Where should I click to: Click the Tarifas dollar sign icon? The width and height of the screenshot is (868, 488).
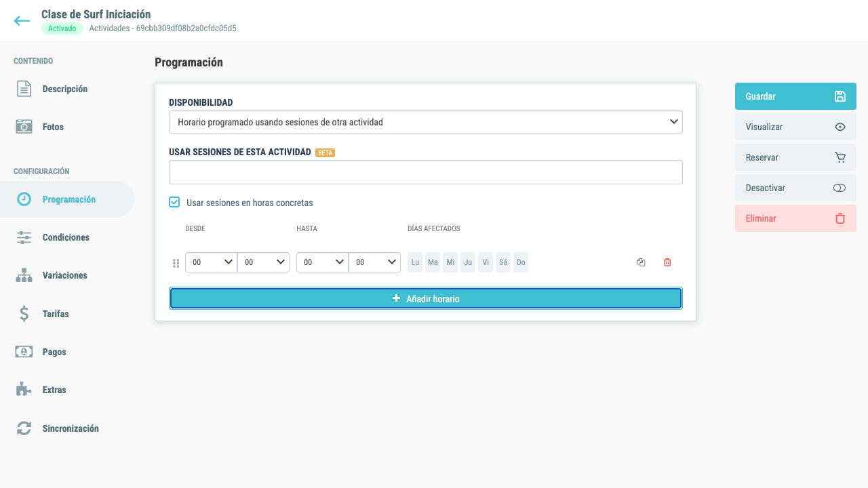[x=24, y=314]
